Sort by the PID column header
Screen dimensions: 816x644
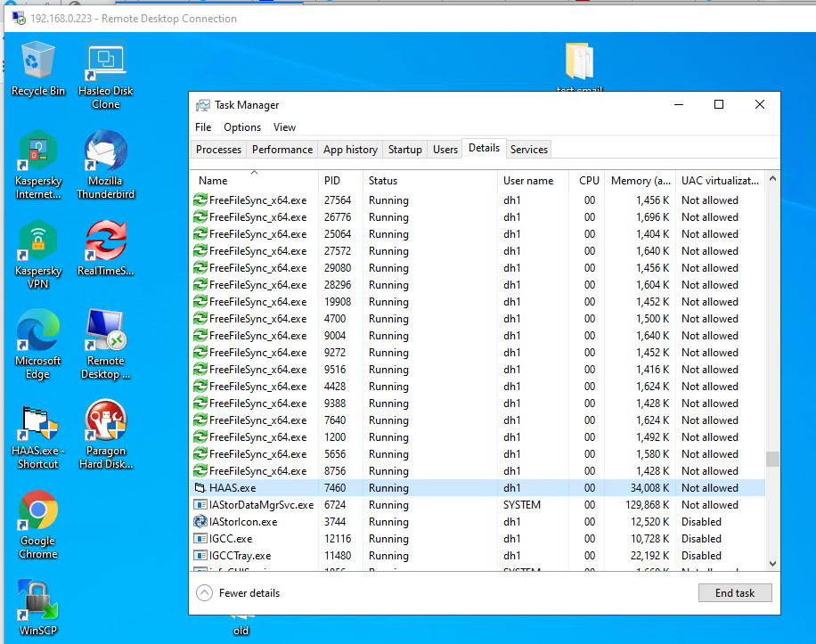click(x=340, y=181)
